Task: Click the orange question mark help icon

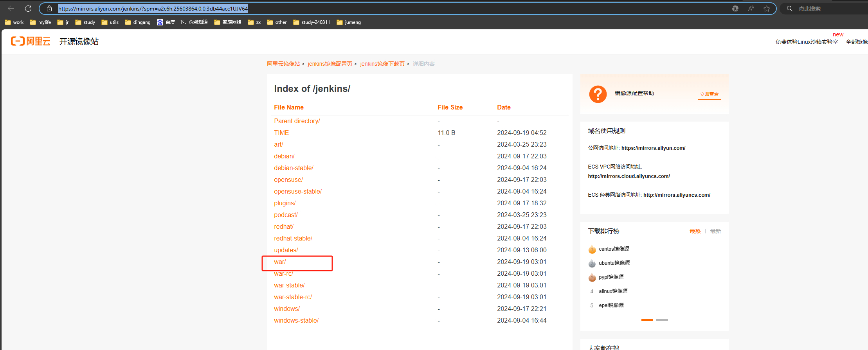Action: [598, 94]
